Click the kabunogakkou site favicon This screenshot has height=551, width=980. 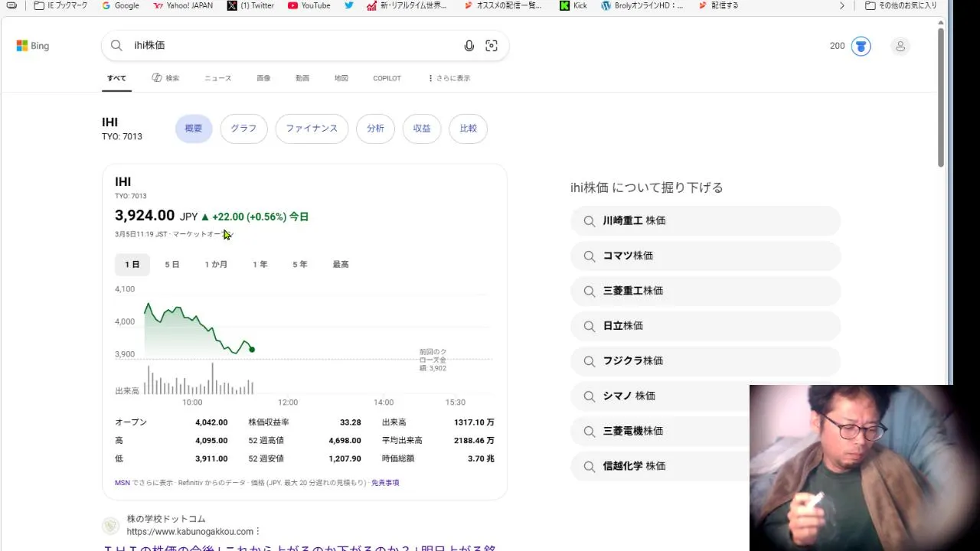111,525
